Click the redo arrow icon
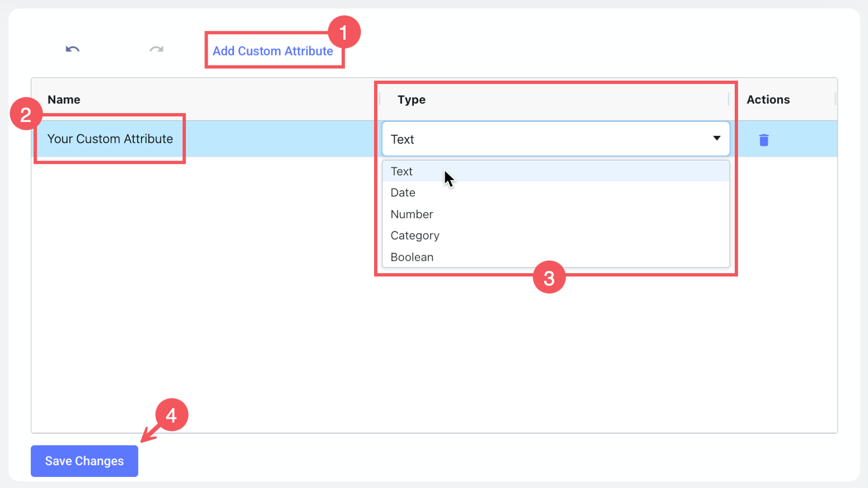868x488 pixels. [156, 49]
